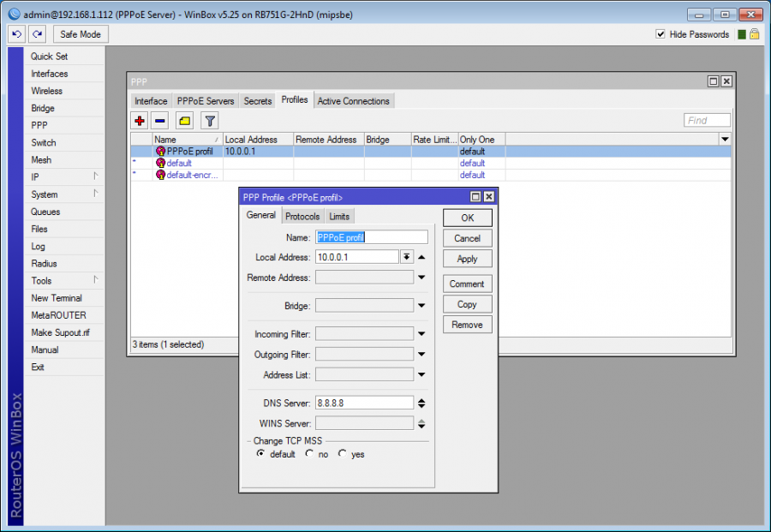This screenshot has height=532, width=771.
Task: Open the PPPoE Servers tab
Action: tap(206, 101)
